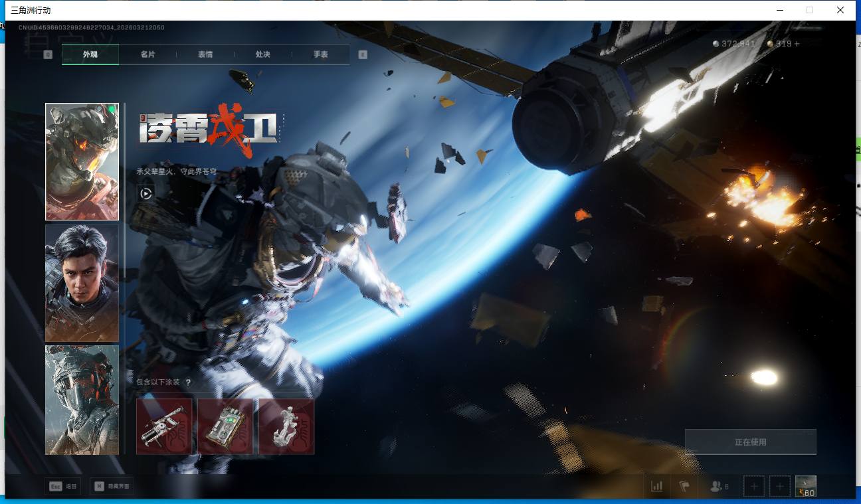This screenshot has height=504, width=861.
Task: Click the first empty squad slot plus
Action: (754, 487)
